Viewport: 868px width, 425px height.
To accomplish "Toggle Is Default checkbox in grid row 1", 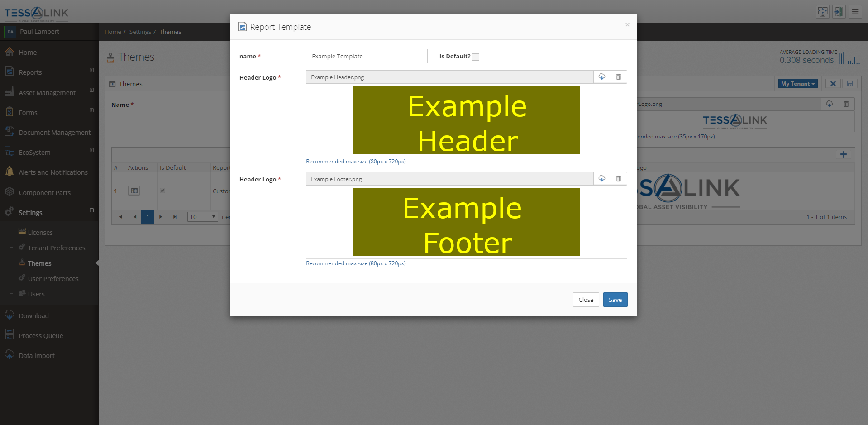I will [x=162, y=191].
